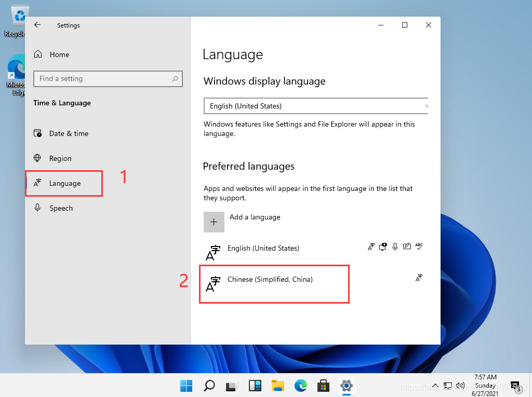Open the clock showing 7:57 AM
Screen dimensions: 532x397
click(x=485, y=385)
